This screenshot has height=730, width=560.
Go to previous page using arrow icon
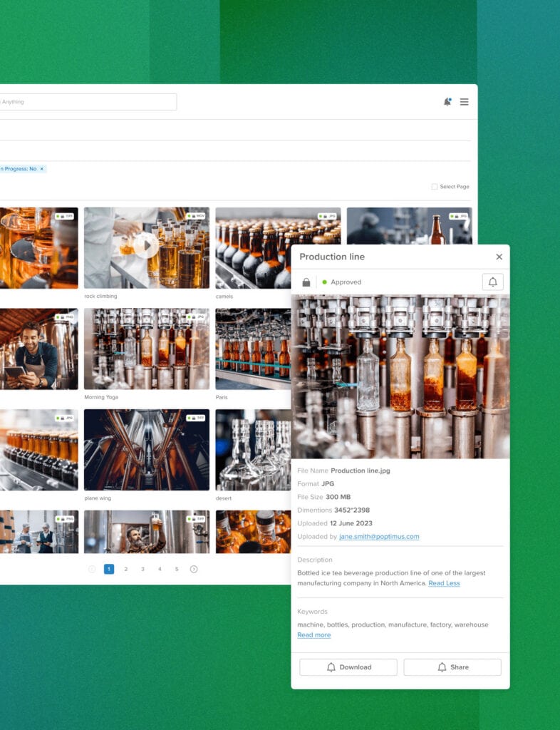[x=92, y=569]
